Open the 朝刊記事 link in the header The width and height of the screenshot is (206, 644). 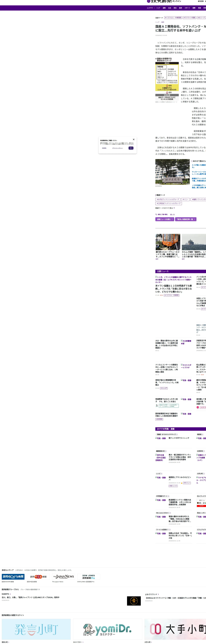point(201,1)
